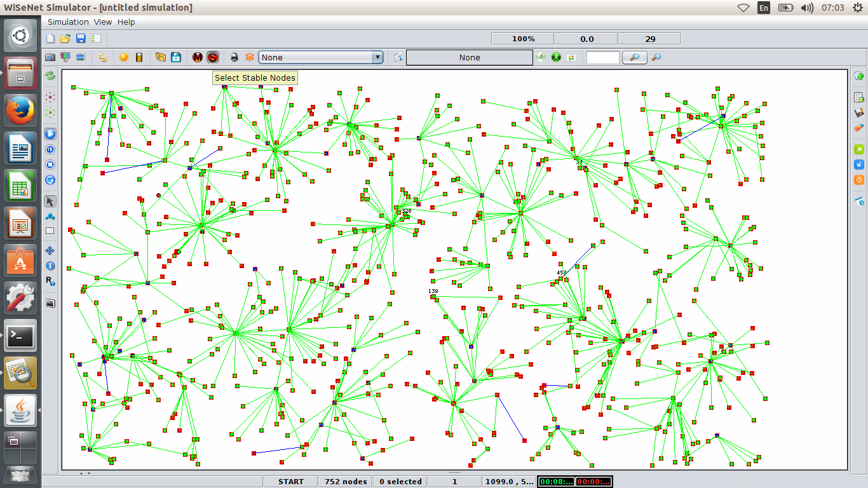Viewport: 868px width, 488px height.
Task: Click the red M marker icon
Action: pos(198,57)
